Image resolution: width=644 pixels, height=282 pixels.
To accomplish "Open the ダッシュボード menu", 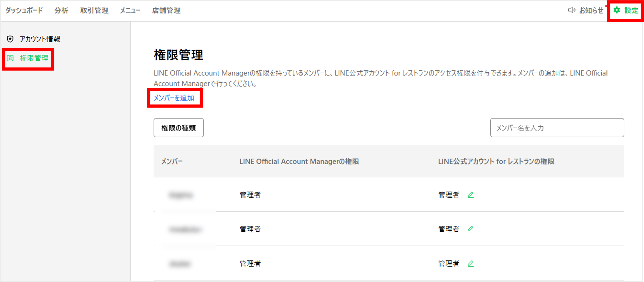I will coord(24,10).
